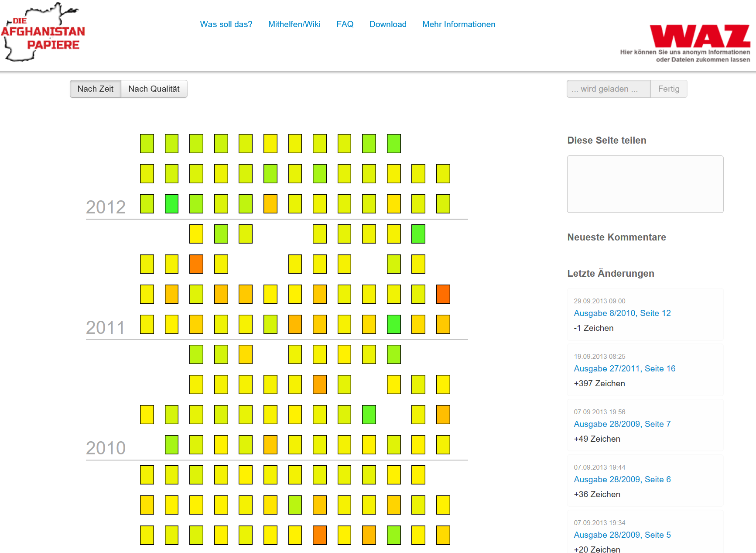Viewport: 756px width, 553px height.
Task: Click the 2011 year label
Action: point(106,327)
